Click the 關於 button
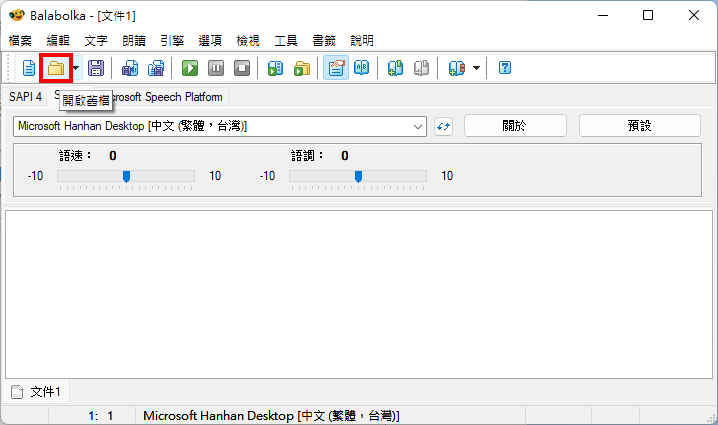This screenshot has width=718, height=425. coord(515,125)
